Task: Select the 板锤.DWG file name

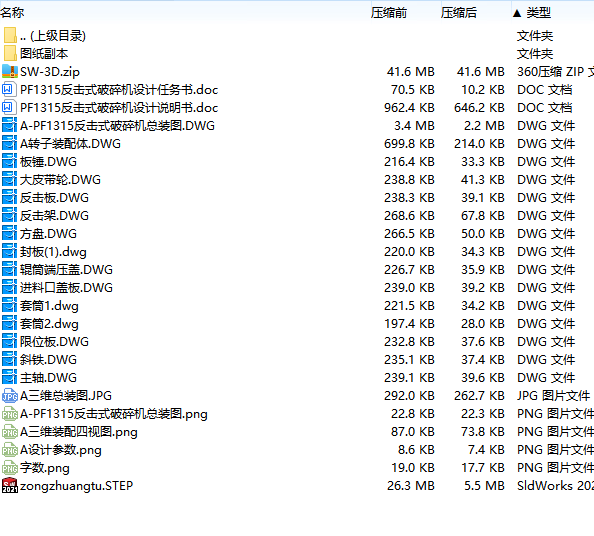Action: coord(48,161)
